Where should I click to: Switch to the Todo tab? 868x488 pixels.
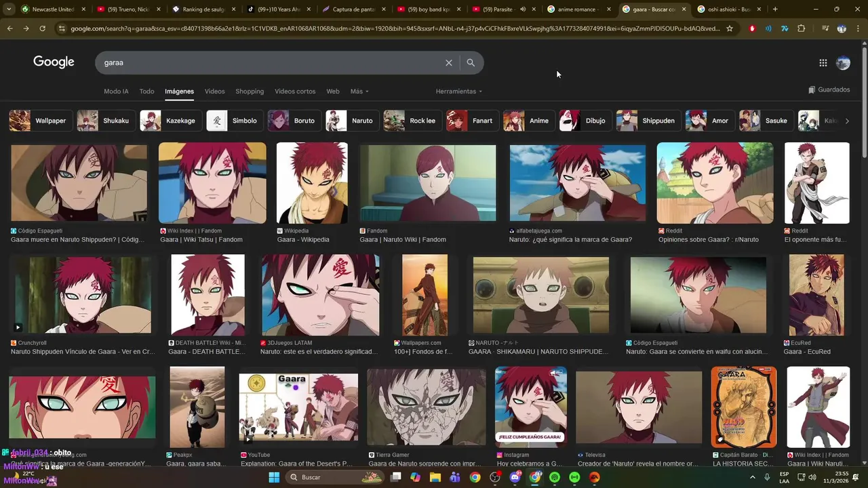click(x=146, y=91)
